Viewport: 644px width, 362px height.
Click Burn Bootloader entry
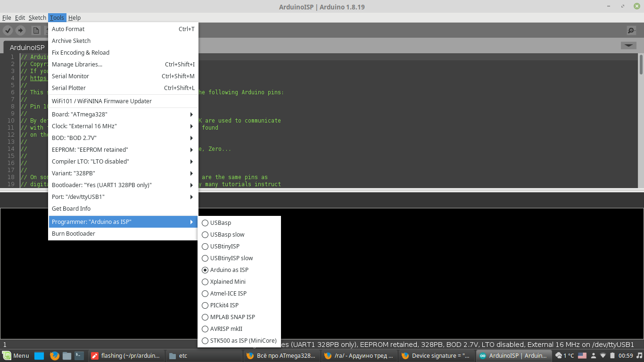point(123,233)
